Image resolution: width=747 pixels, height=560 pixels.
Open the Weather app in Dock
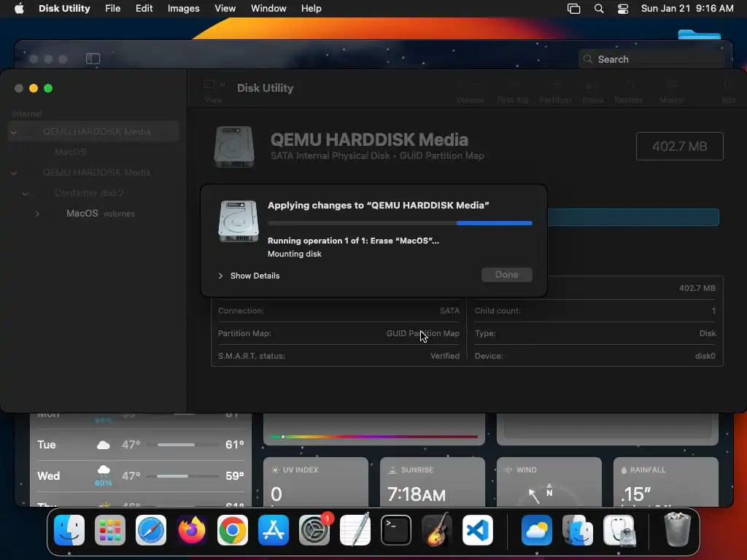[x=537, y=530]
